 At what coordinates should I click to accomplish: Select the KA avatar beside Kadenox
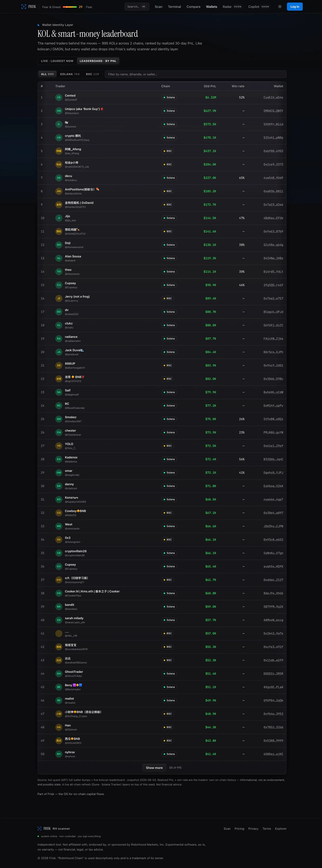pos(59,459)
